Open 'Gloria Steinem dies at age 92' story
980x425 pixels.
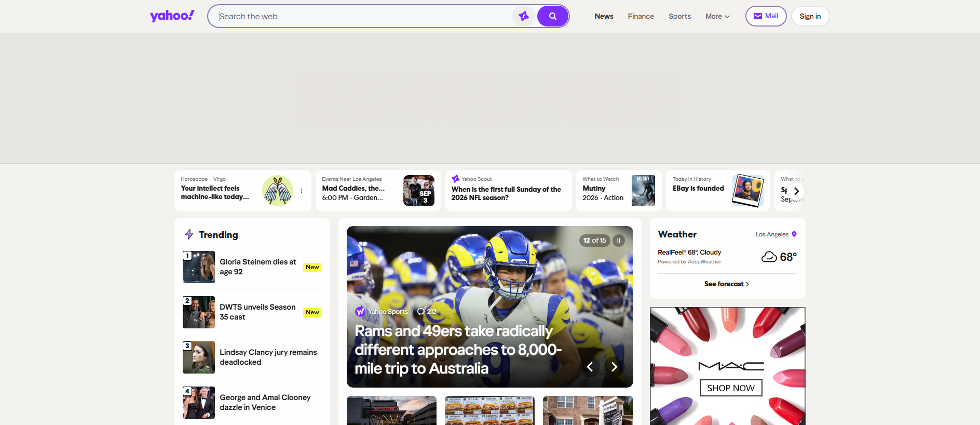pos(258,267)
